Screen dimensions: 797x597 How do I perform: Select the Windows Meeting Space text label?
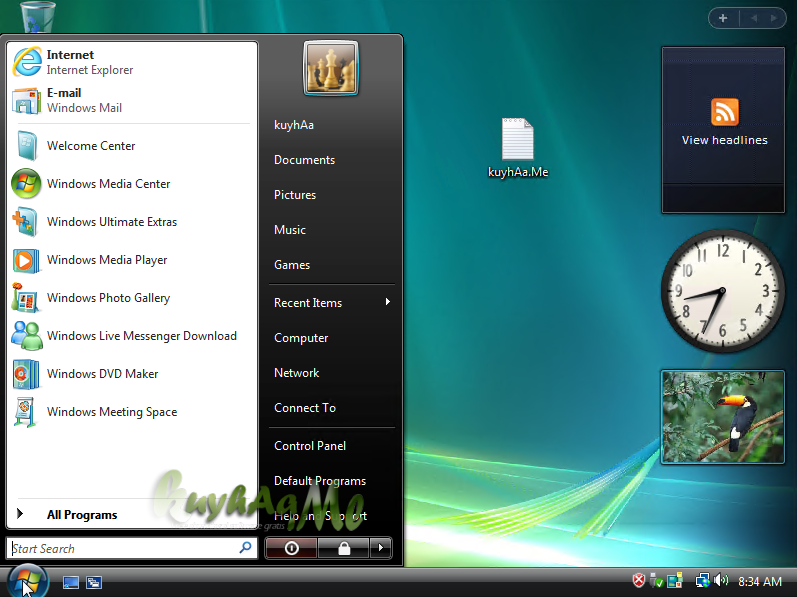pos(112,412)
